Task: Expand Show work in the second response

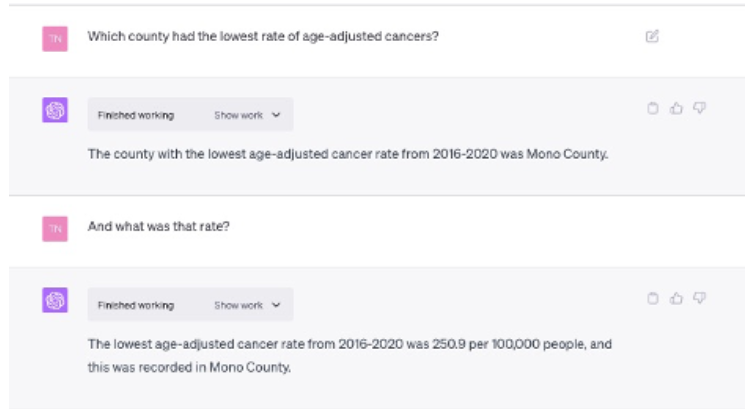Action: pyautogui.click(x=247, y=305)
